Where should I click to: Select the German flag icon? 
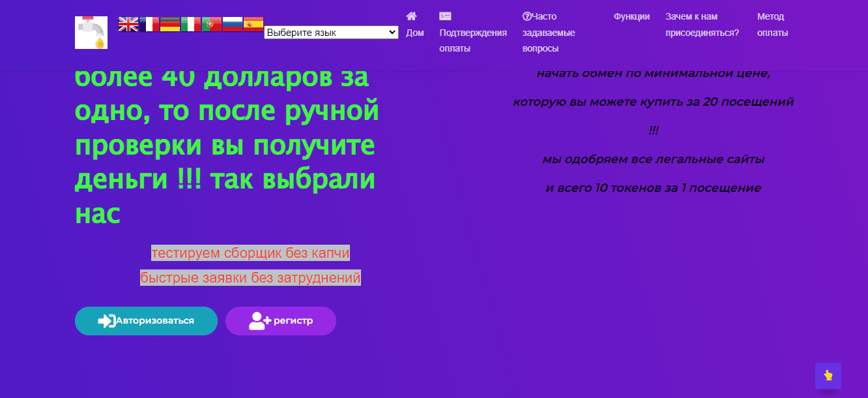[x=170, y=24]
